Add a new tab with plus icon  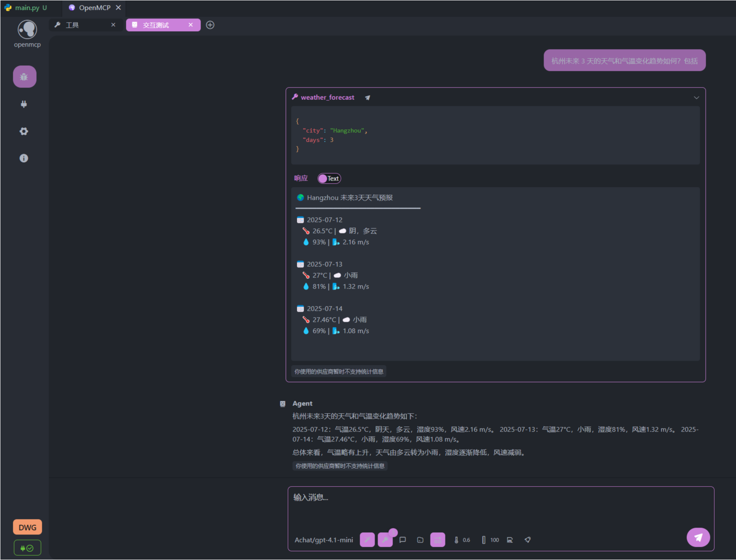tap(210, 25)
